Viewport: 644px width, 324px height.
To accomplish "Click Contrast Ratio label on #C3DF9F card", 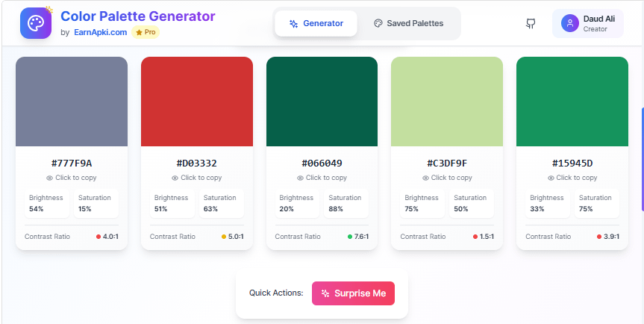I will point(423,237).
